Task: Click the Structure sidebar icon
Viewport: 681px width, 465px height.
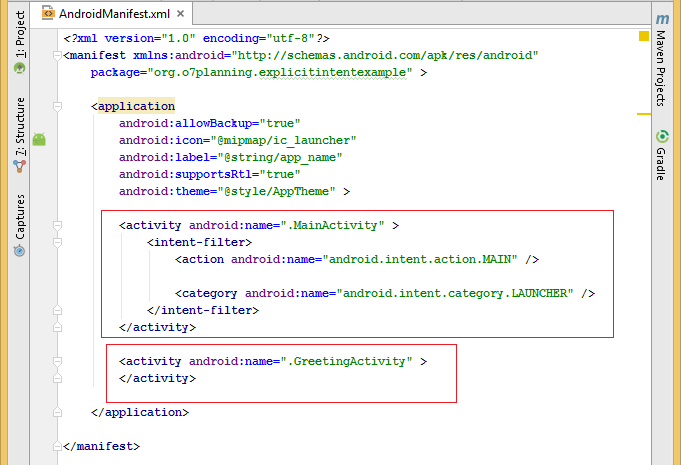Action: pos(20,166)
